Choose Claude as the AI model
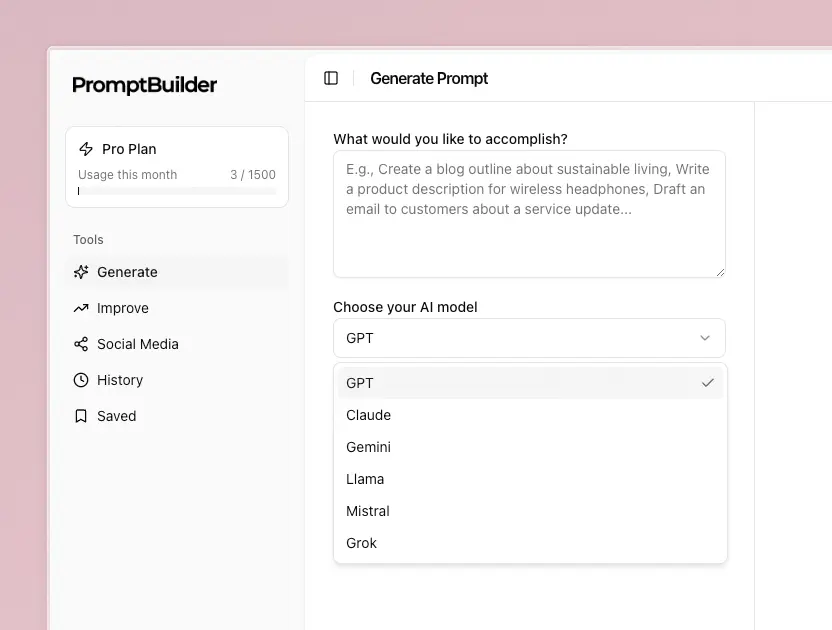 coord(368,415)
